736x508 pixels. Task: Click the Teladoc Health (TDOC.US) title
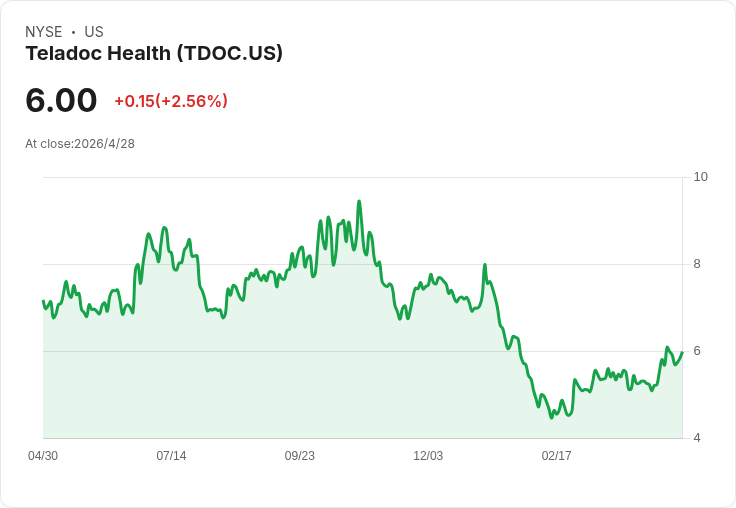point(154,53)
